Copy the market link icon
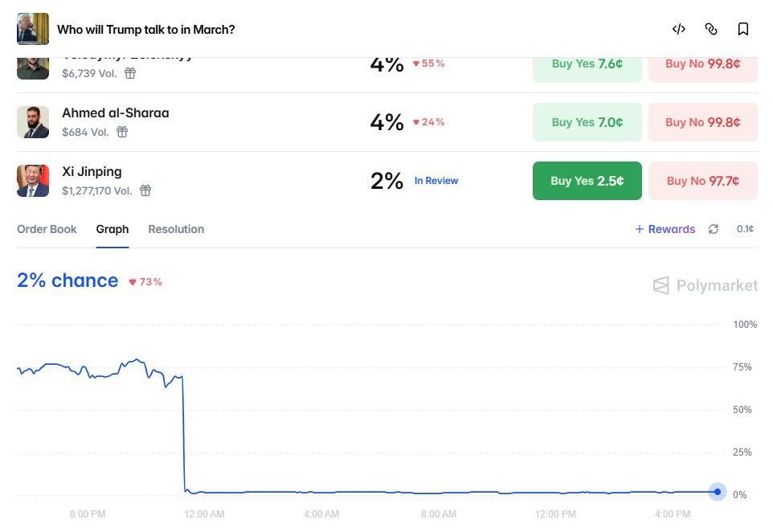The height and width of the screenshot is (532, 773). 711,29
